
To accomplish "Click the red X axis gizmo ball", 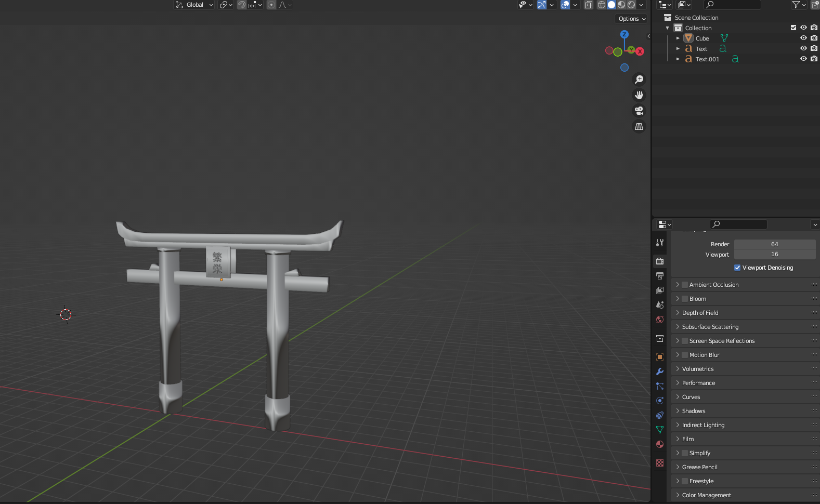I will tap(640, 51).
